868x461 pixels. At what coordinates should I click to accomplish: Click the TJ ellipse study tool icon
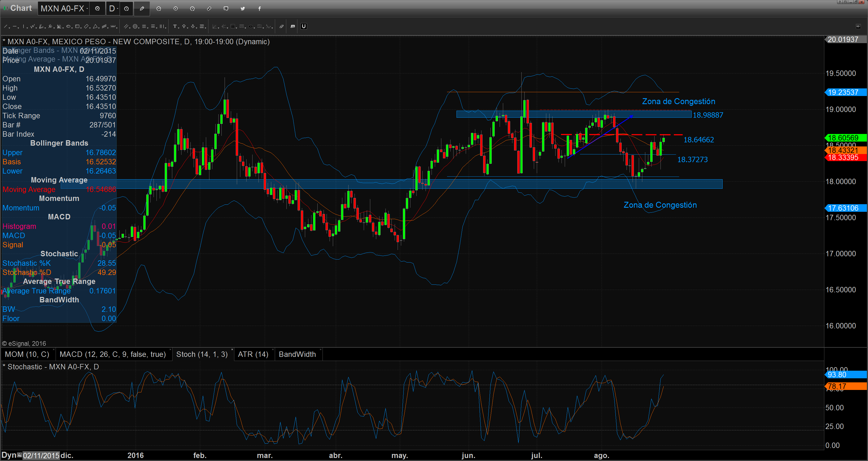tap(251, 26)
